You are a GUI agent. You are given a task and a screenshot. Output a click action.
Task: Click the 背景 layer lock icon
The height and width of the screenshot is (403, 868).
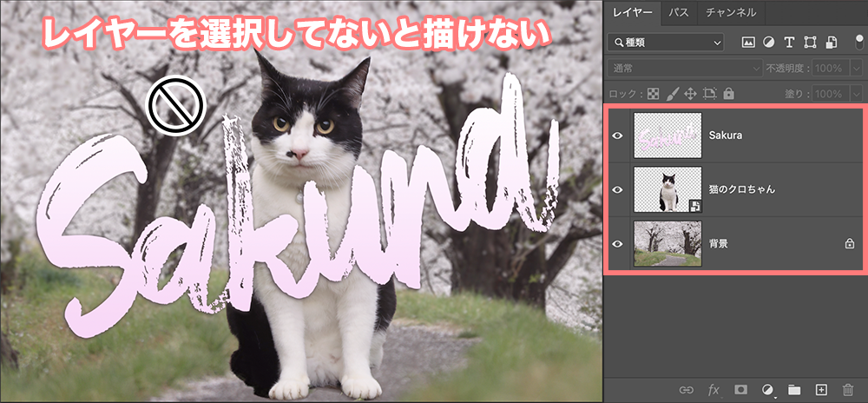point(849,243)
